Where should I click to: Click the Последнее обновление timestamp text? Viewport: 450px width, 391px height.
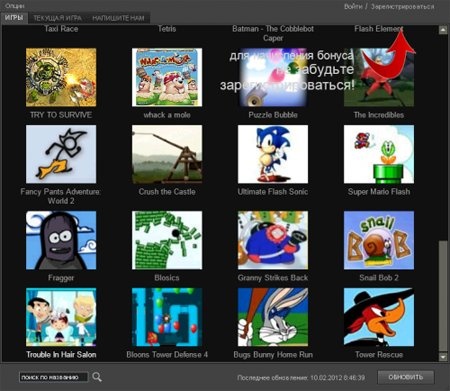[x=301, y=378]
